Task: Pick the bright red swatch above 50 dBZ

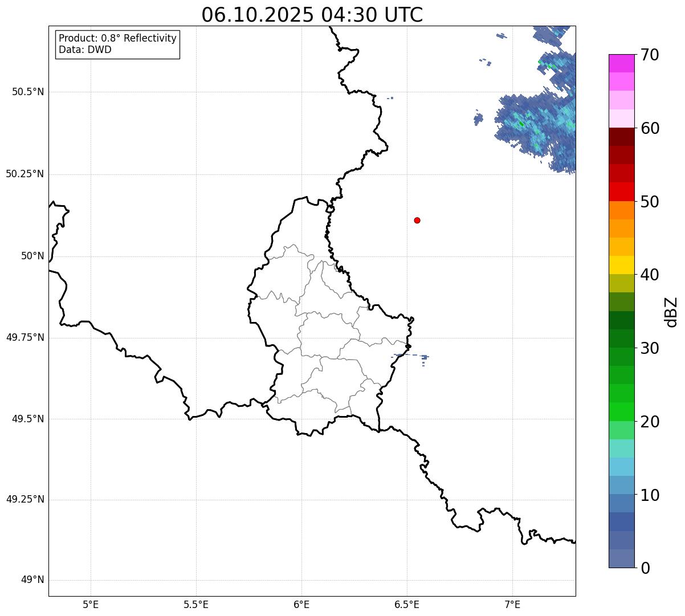Action: point(622,191)
